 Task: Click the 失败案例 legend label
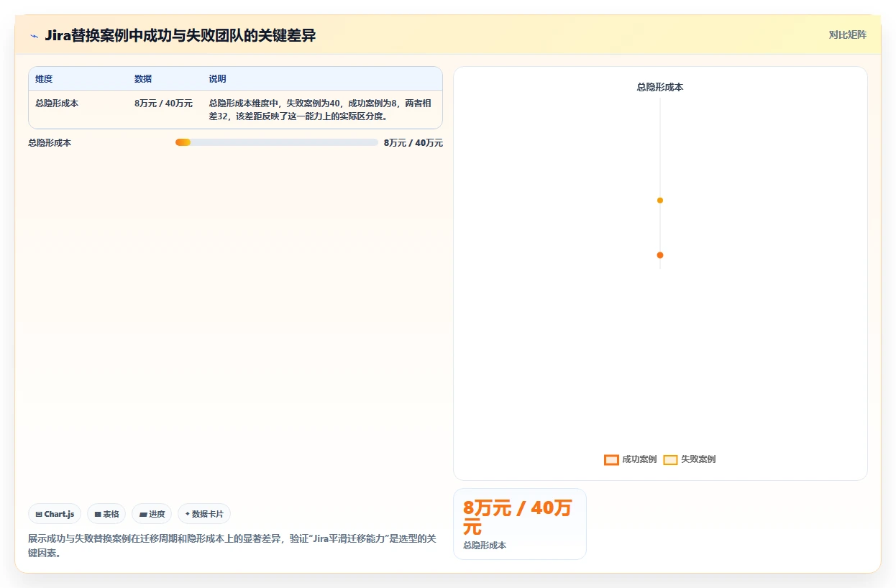(x=698, y=459)
